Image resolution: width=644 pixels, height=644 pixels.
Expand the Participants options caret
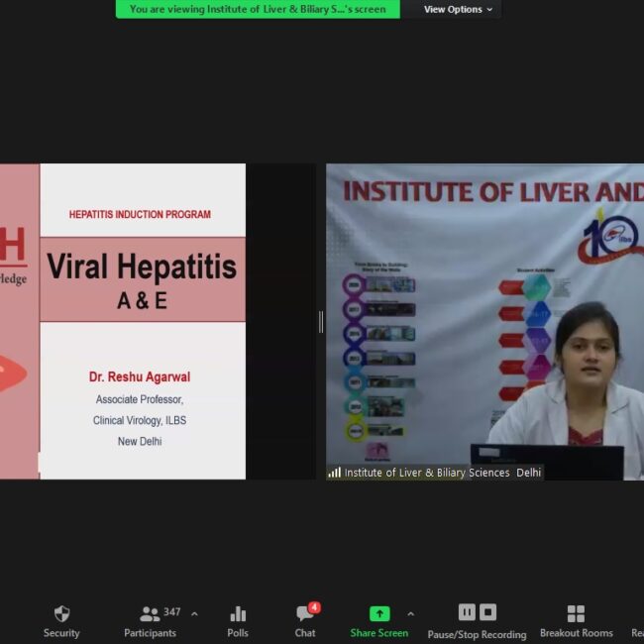[194, 614]
